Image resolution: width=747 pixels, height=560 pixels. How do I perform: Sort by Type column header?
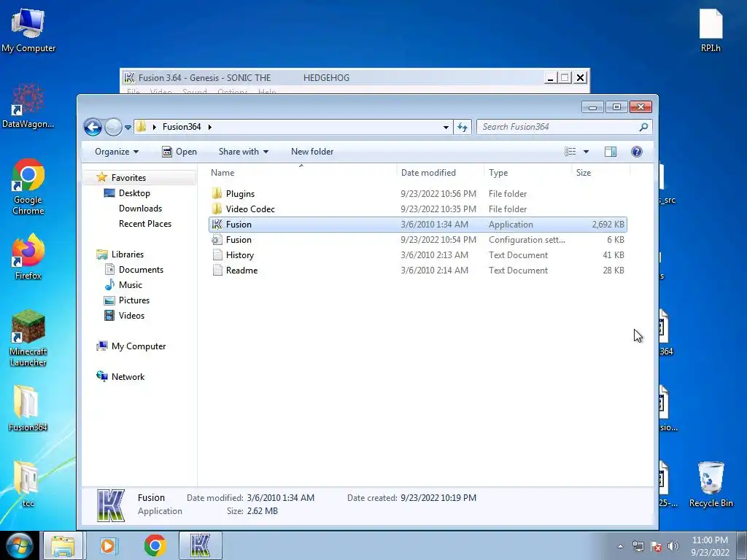click(528, 172)
